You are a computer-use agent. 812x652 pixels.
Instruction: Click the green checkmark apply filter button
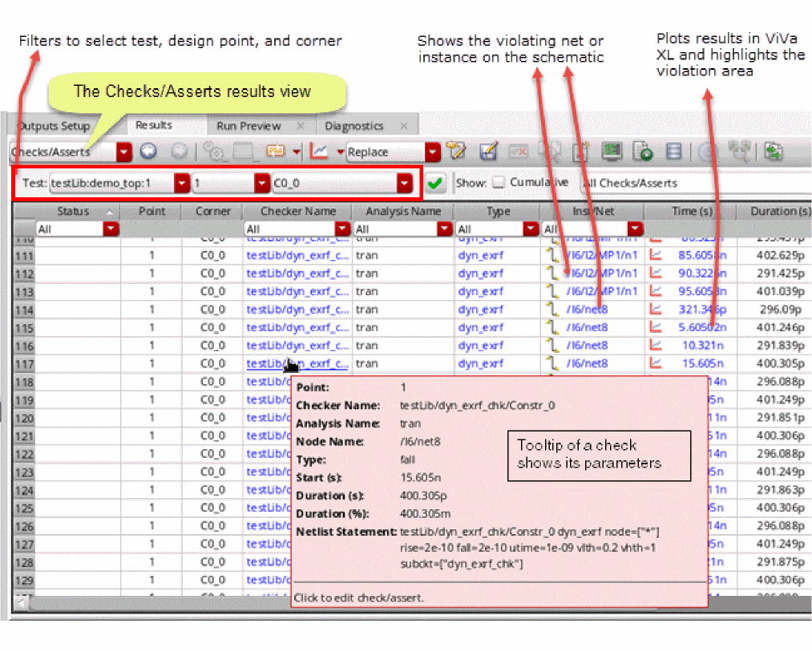[x=435, y=183]
